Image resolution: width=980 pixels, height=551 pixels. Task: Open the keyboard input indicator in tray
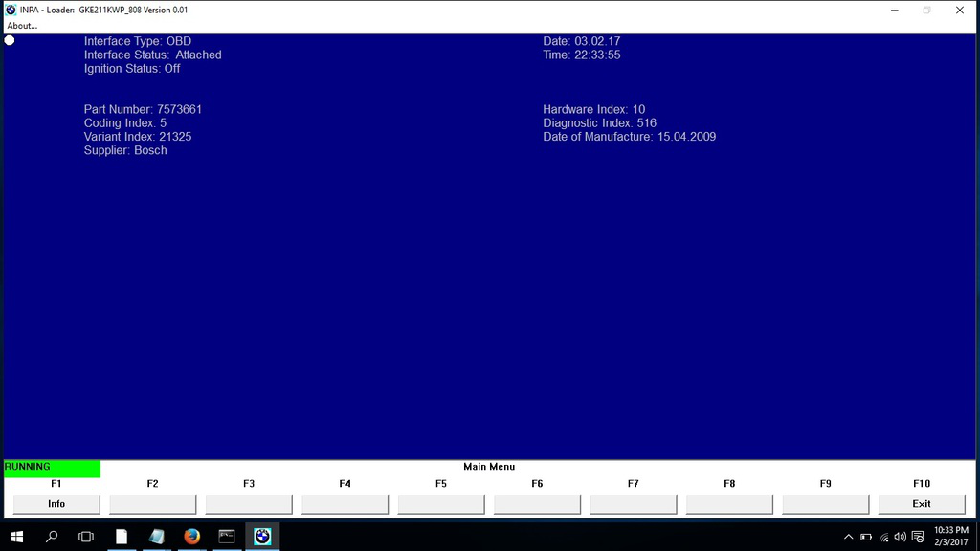pos(918,537)
